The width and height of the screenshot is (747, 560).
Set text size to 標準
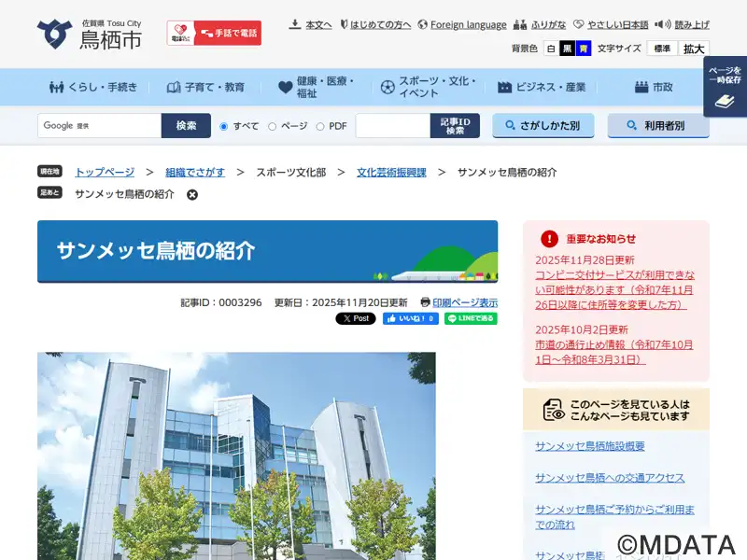pos(662,49)
